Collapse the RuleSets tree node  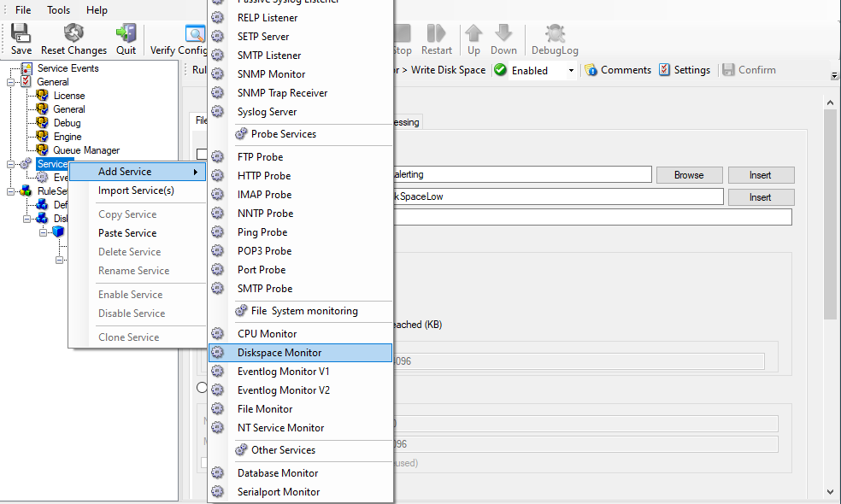[x=12, y=191]
